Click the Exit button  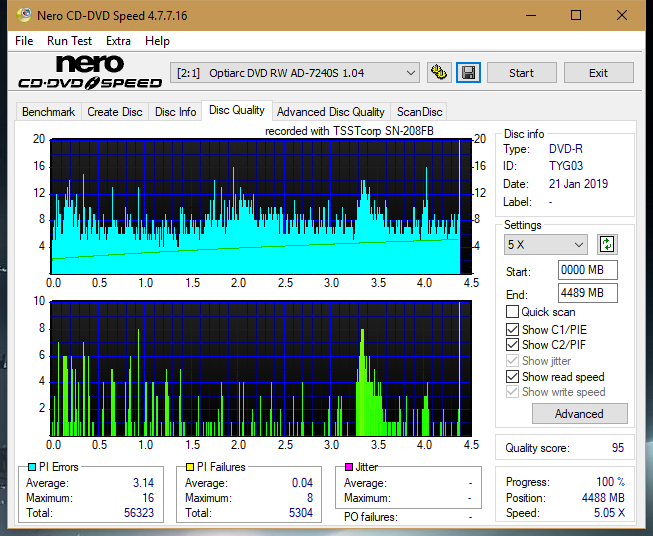click(598, 73)
